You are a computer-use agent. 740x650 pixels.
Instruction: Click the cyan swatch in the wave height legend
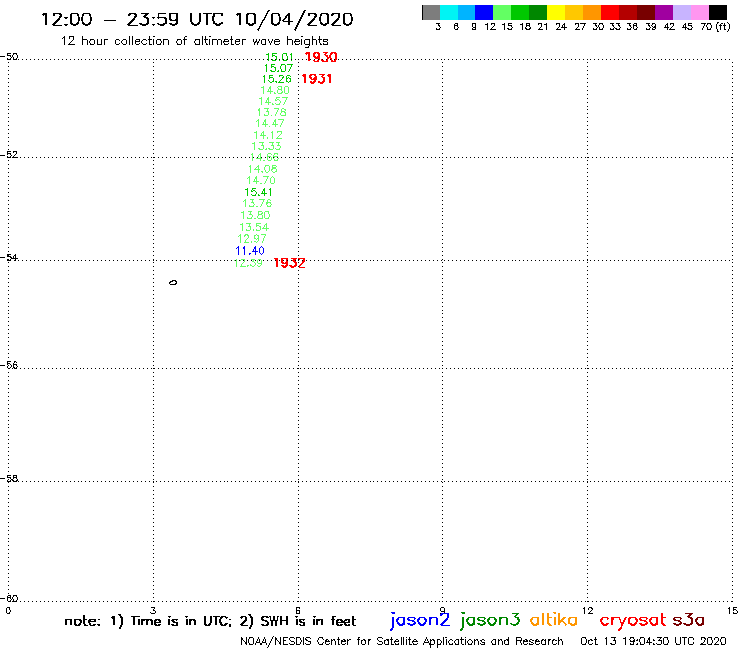pyautogui.click(x=449, y=12)
